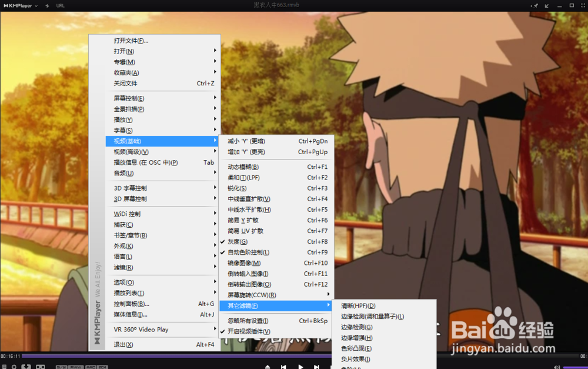Play the video
Image resolution: width=588 pixels, height=369 pixels.
pyautogui.click(x=300, y=367)
